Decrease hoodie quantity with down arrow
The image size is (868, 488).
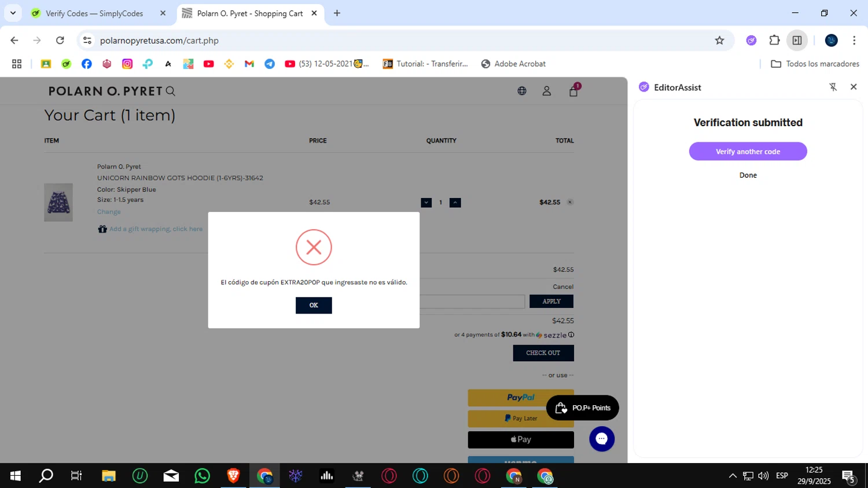pyautogui.click(x=426, y=203)
